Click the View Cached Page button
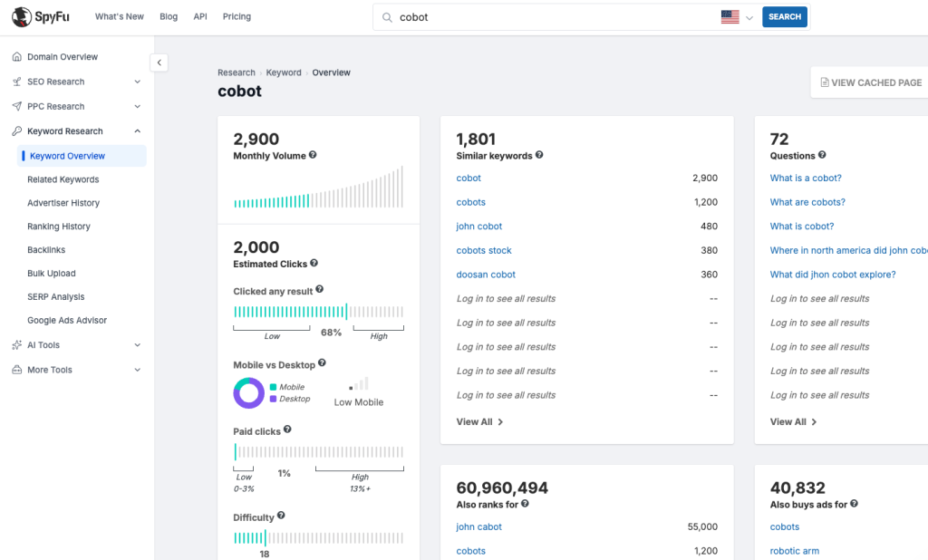Image resolution: width=928 pixels, height=560 pixels. (871, 82)
